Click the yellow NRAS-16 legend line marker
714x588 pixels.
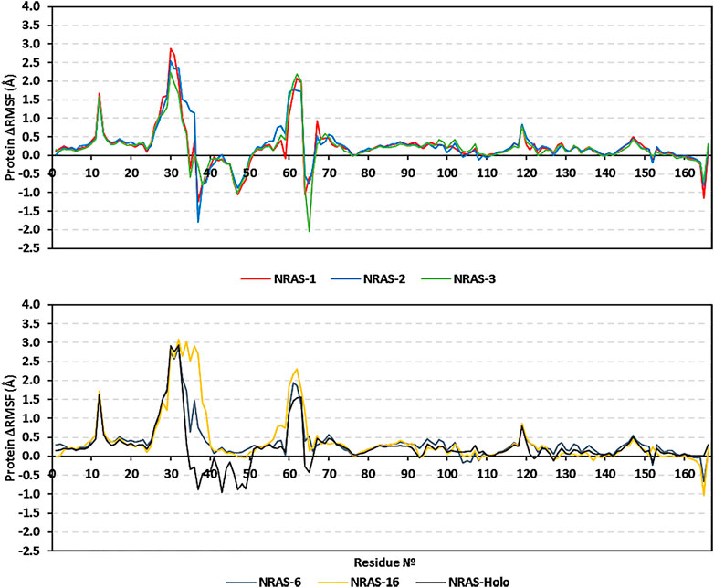point(332,583)
